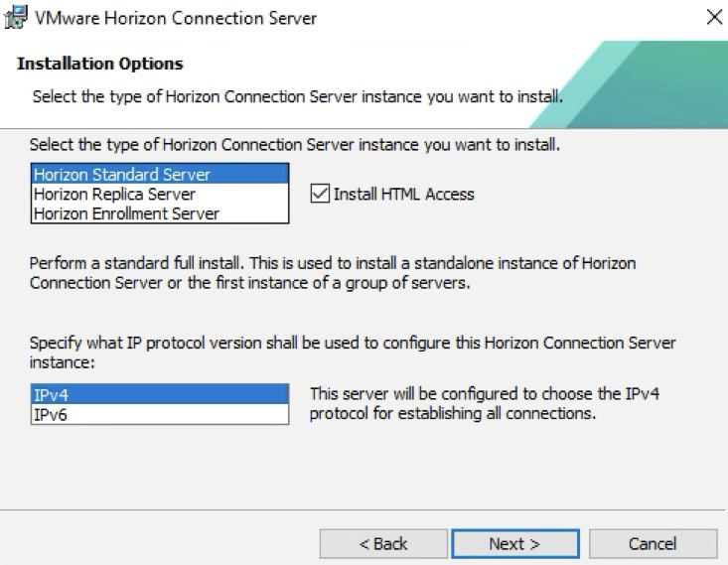This screenshot has height=565, width=728.
Task: Click the header subtitle under Installation Options
Action: (298, 96)
